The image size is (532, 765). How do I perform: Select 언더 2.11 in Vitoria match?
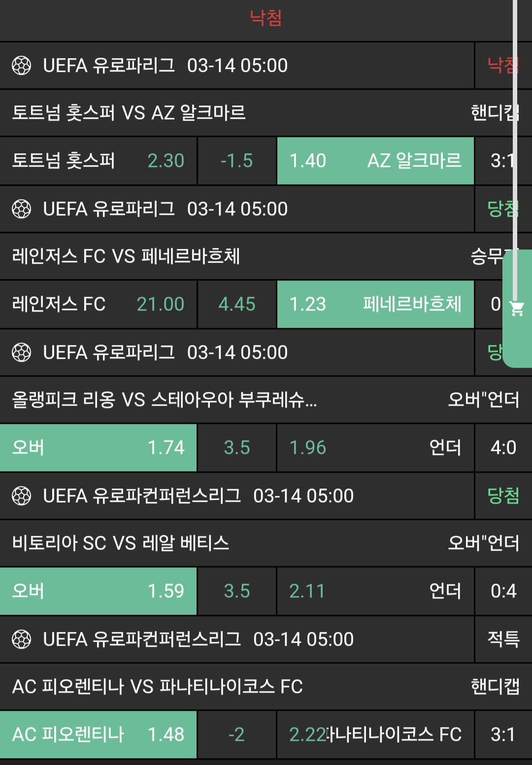click(375, 591)
